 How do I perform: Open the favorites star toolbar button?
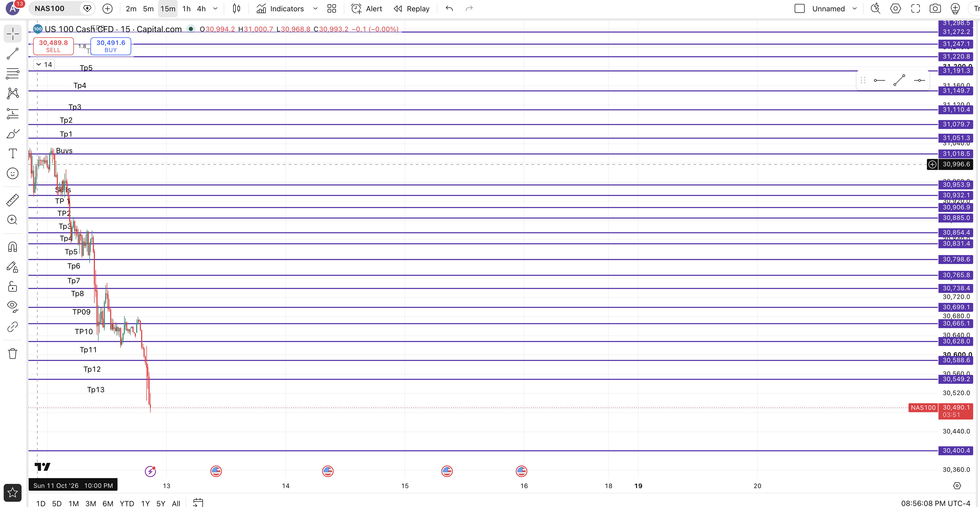point(13,493)
